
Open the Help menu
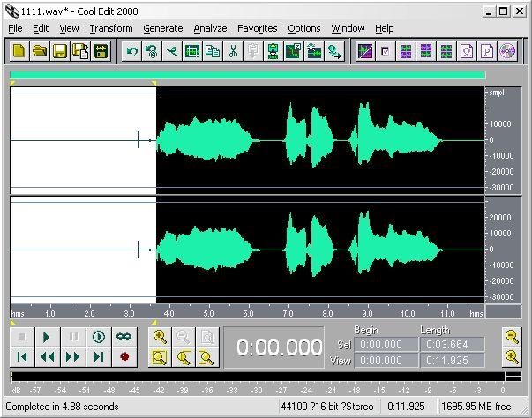[x=385, y=28]
